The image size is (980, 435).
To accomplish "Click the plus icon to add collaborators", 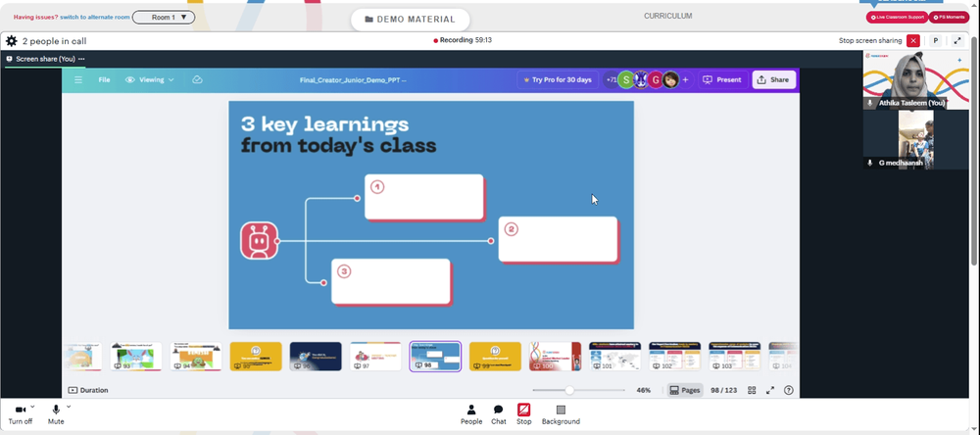I will 685,80.
